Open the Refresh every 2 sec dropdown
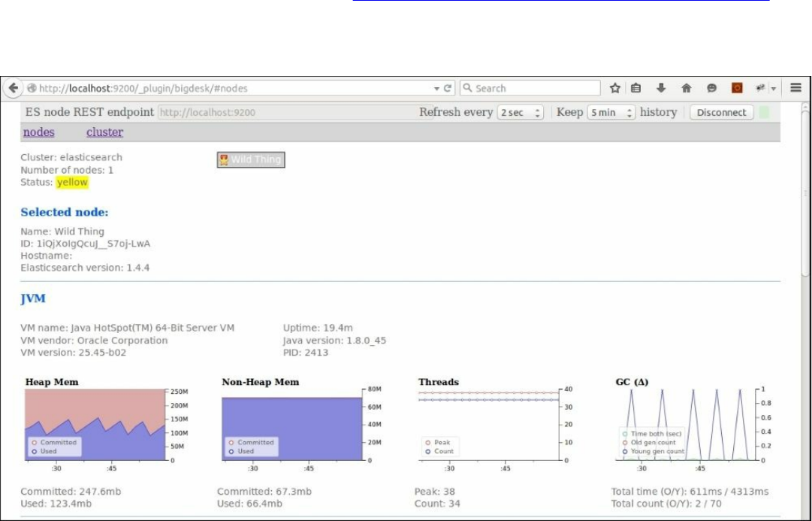The width and height of the screenshot is (812, 521). point(520,113)
